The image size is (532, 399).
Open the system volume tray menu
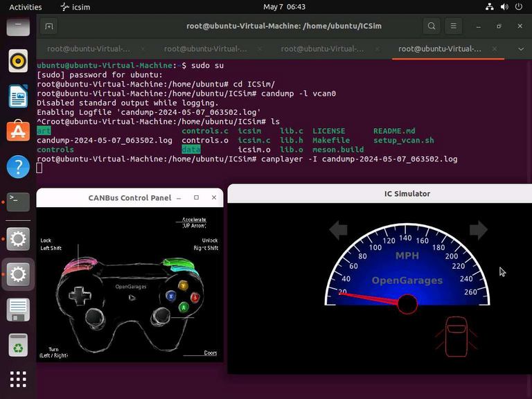tap(504, 7)
